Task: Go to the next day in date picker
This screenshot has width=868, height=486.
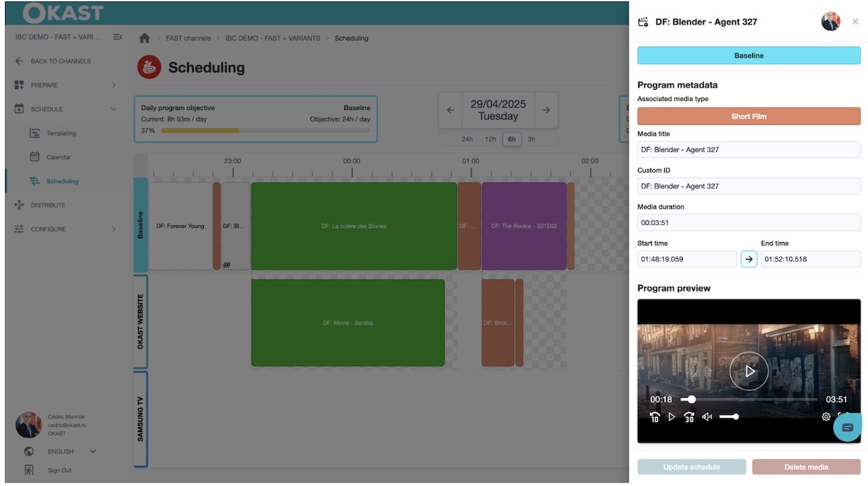Action: click(546, 110)
